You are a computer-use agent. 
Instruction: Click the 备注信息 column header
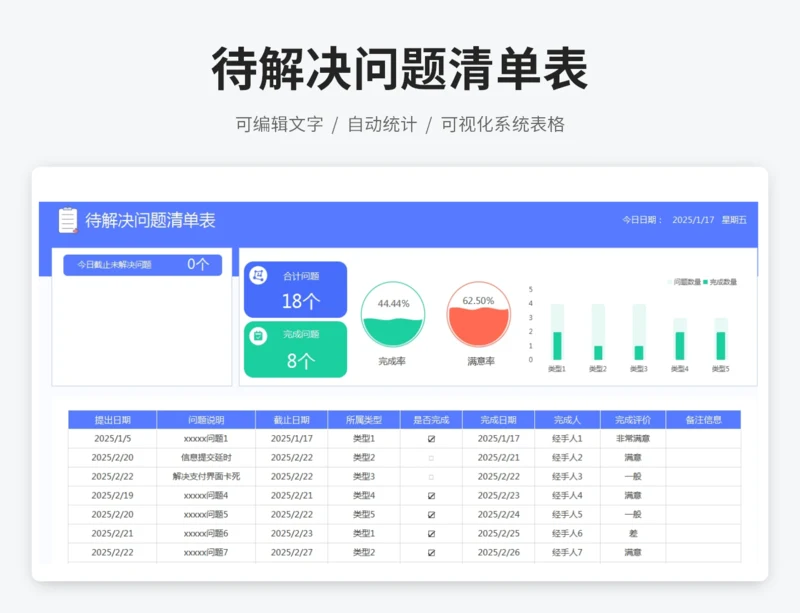704,420
